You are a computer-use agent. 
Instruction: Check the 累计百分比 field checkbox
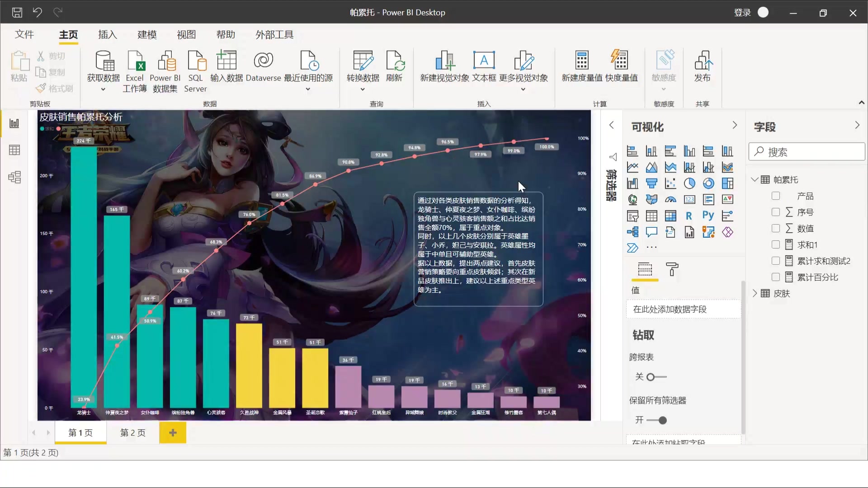(776, 277)
